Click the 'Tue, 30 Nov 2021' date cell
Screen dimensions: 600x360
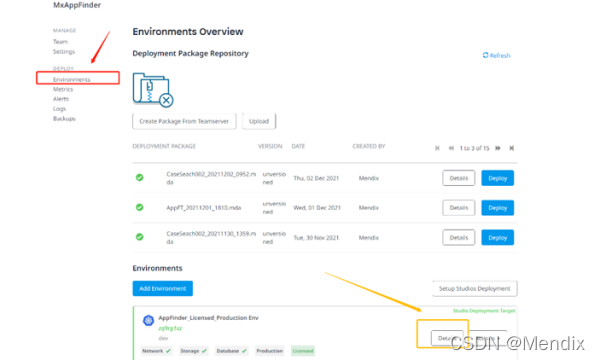316,238
